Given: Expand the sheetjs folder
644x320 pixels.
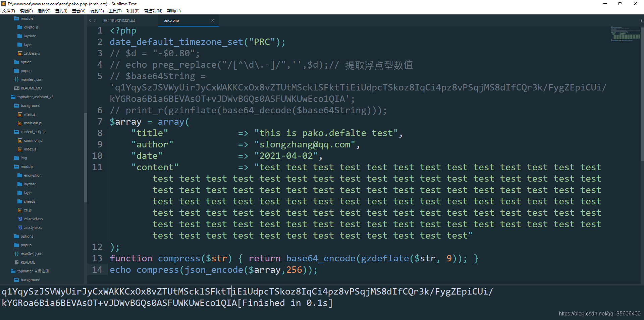Looking at the screenshot, I should pos(30,201).
